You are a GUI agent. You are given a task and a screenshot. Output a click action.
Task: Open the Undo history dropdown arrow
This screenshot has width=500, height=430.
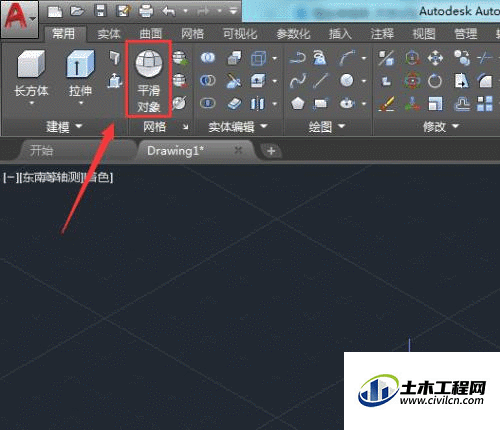pos(185,12)
